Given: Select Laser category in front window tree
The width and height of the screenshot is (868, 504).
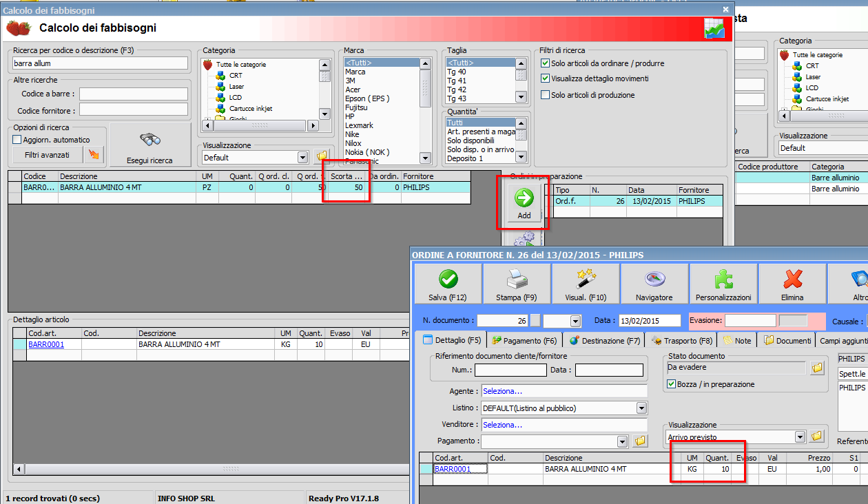Looking at the screenshot, I should click(236, 86).
